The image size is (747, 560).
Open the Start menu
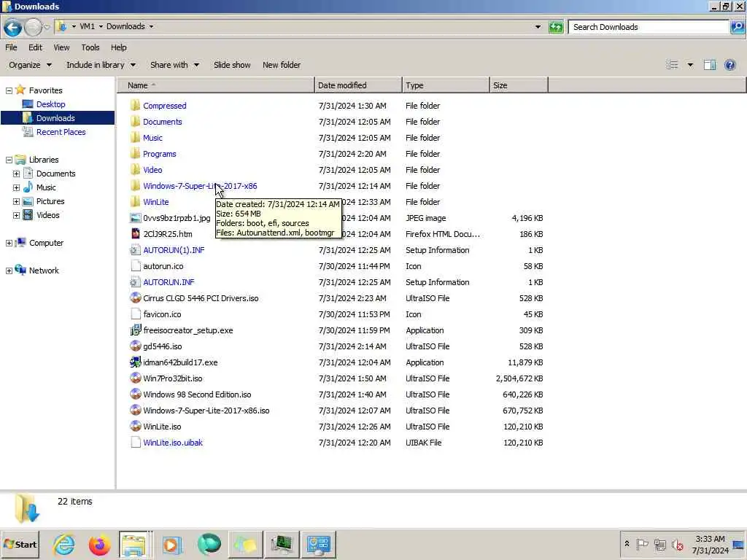[20, 544]
